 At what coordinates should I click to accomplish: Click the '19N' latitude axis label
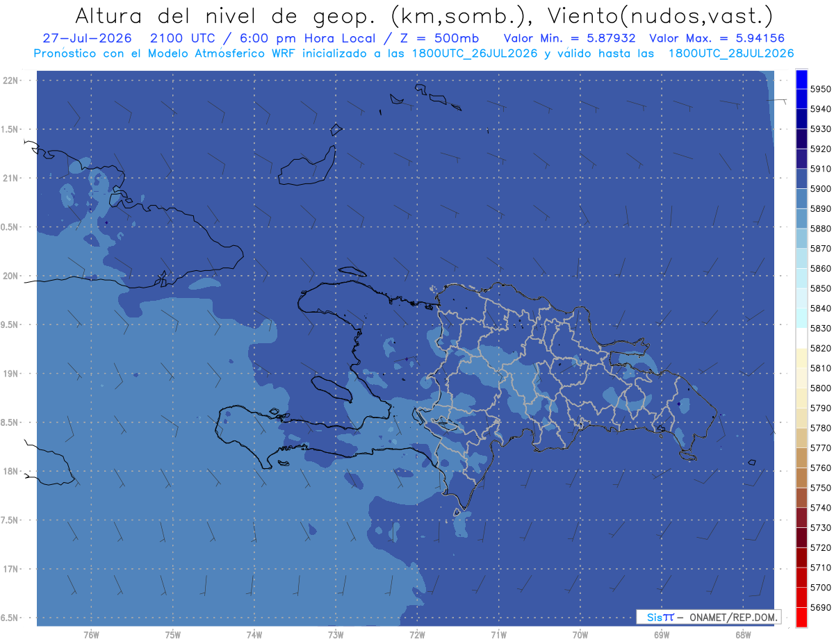pos(10,374)
